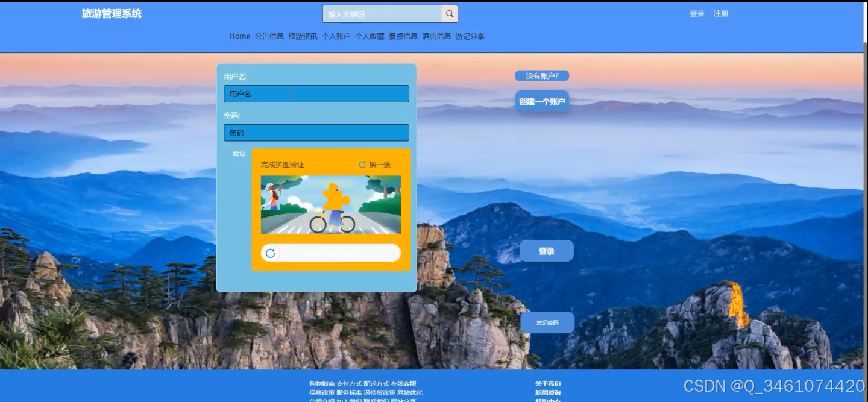Click the 支付方式 footer link

[349, 384]
